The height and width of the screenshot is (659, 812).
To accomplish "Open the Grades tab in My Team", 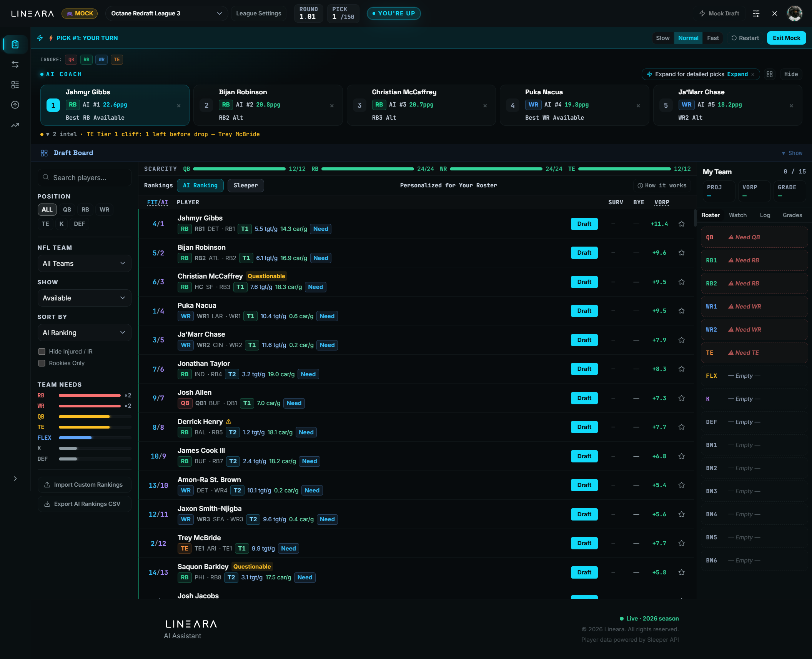I will pyautogui.click(x=792, y=215).
